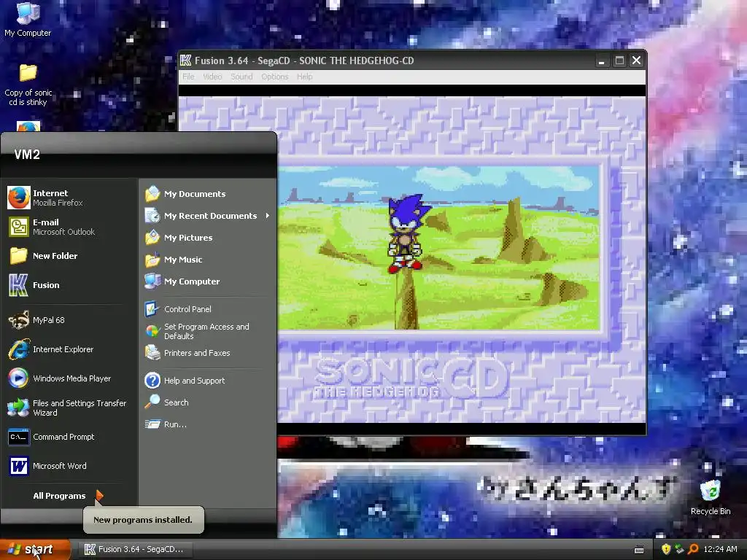The width and height of the screenshot is (747, 560).
Task: Click My Computer desktop icon
Action: 28,20
